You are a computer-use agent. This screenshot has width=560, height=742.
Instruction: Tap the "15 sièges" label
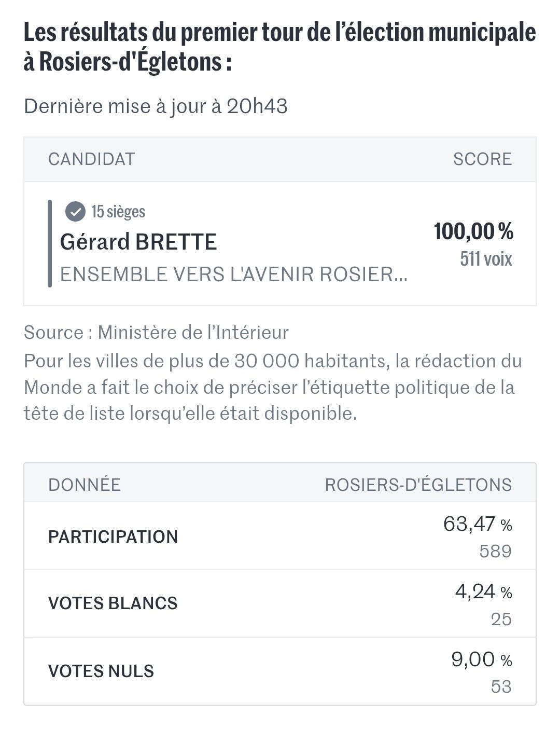(x=118, y=212)
